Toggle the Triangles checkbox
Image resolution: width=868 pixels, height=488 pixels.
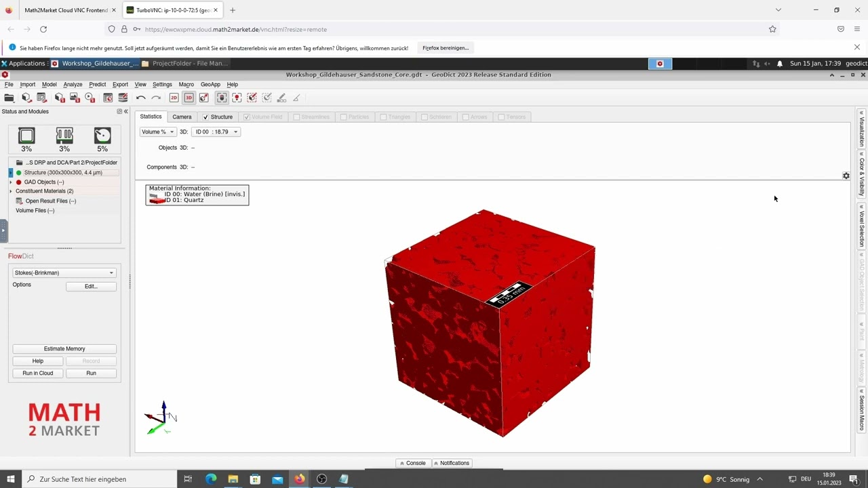[x=383, y=117]
